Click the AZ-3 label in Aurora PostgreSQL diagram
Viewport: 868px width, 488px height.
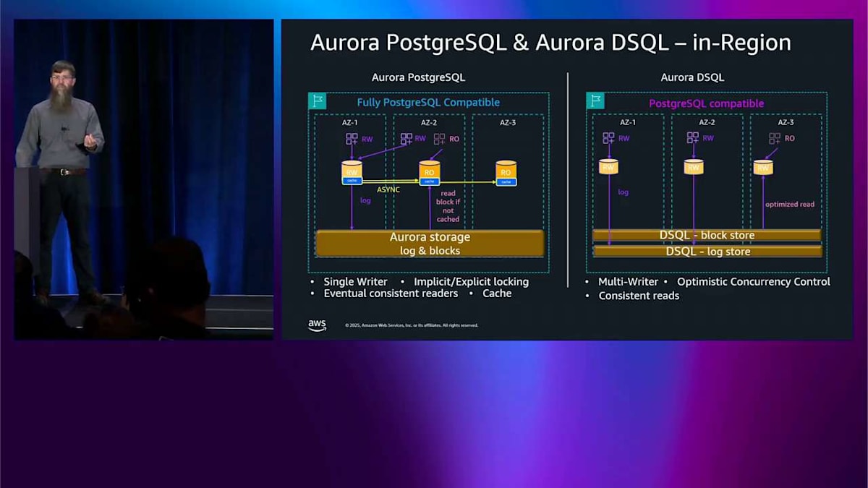(x=508, y=123)
